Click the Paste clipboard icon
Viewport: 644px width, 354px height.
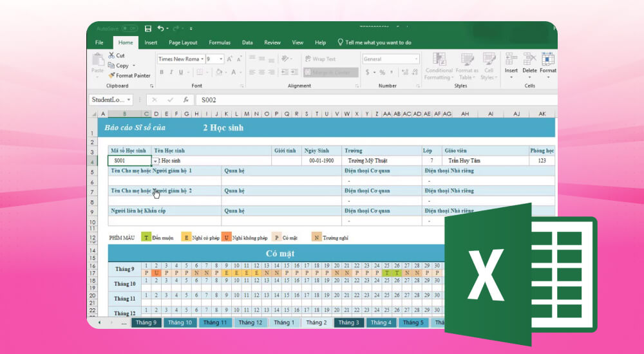tap(98, 60)
